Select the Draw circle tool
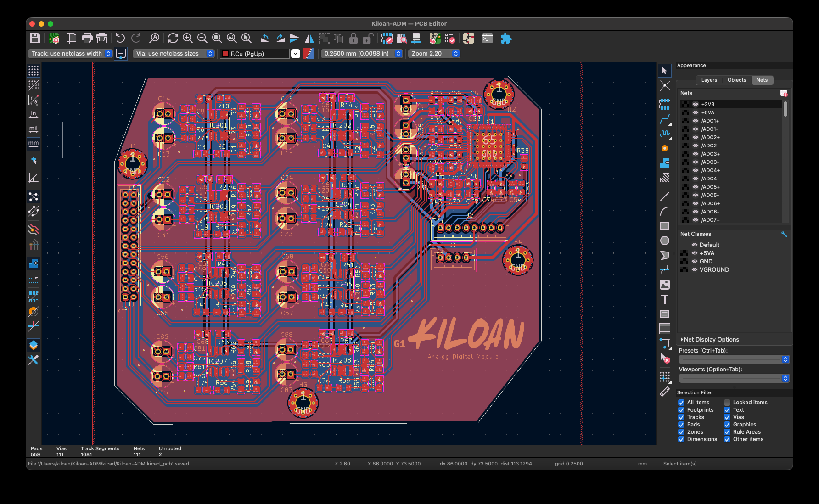 coord(665,241)
